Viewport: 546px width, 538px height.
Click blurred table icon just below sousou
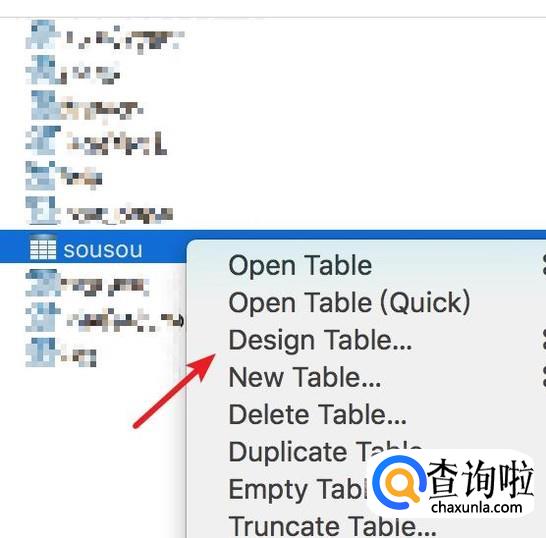42,283
